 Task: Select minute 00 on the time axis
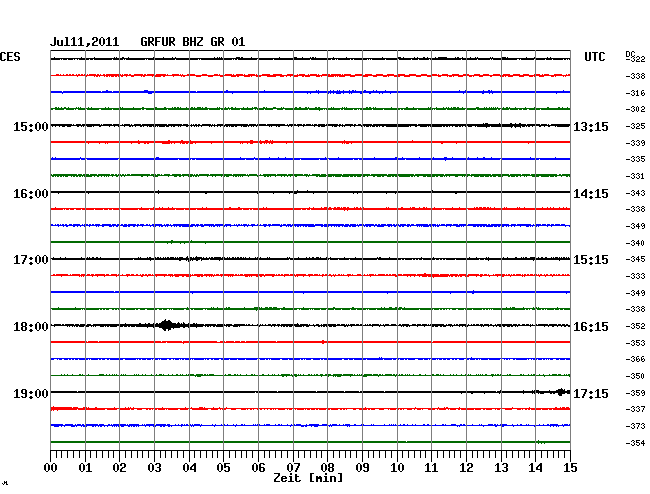point(51,468)
